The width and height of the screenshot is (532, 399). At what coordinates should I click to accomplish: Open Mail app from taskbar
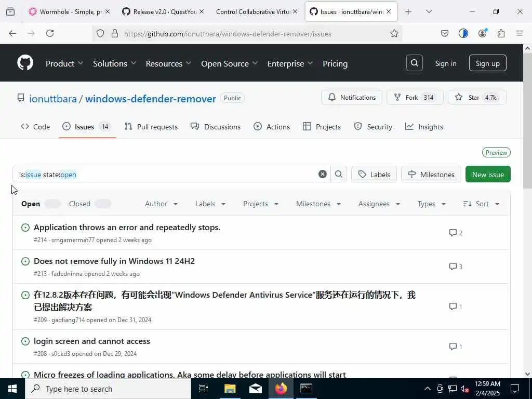pos(255,389)
